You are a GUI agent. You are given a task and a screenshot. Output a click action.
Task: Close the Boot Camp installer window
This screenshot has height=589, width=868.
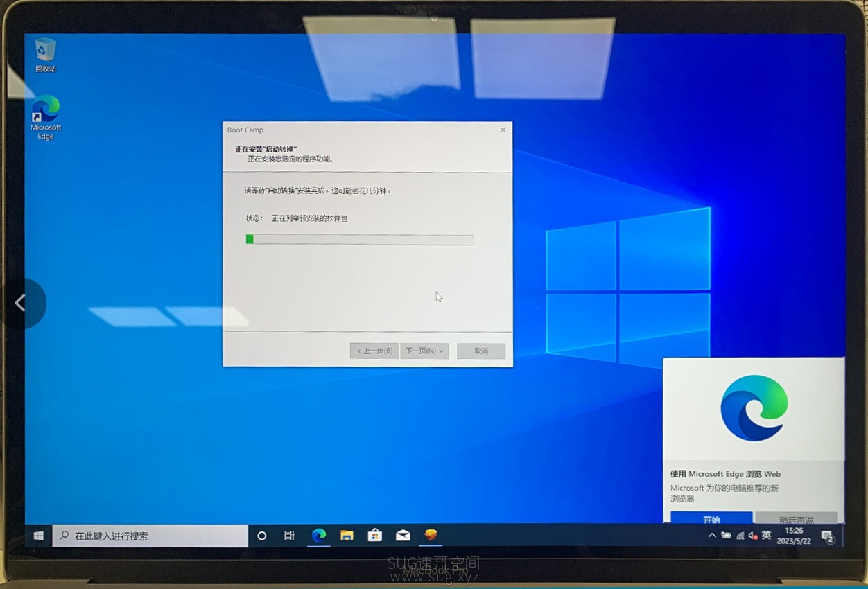click(x=503, y=130)
